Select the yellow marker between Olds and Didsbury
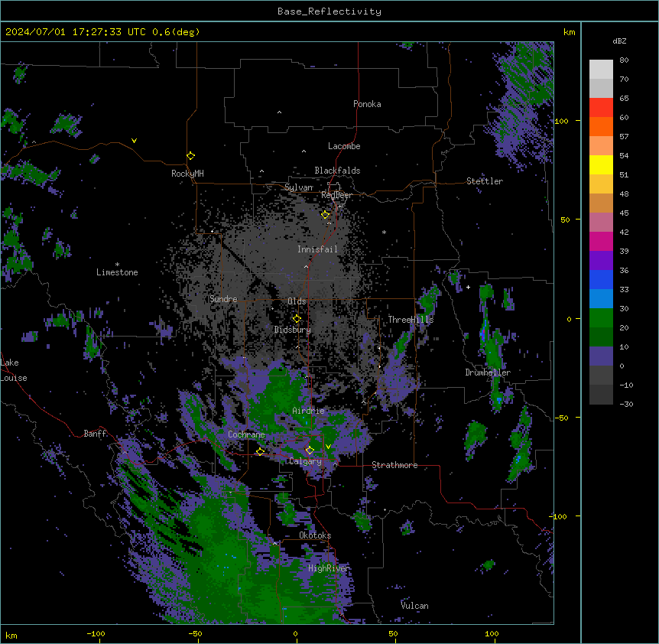 [297, 318]
